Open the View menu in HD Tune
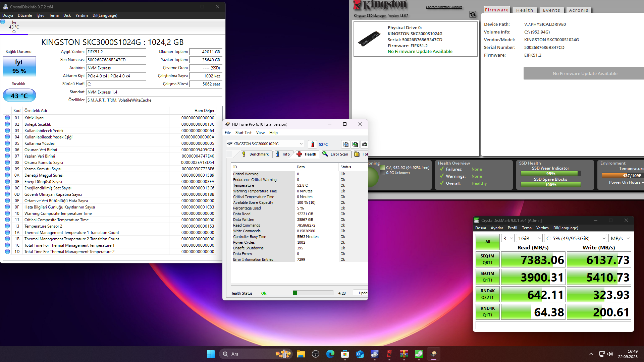Screen dimensions: 644x362 pyautogui.click(x=260, y=133)
